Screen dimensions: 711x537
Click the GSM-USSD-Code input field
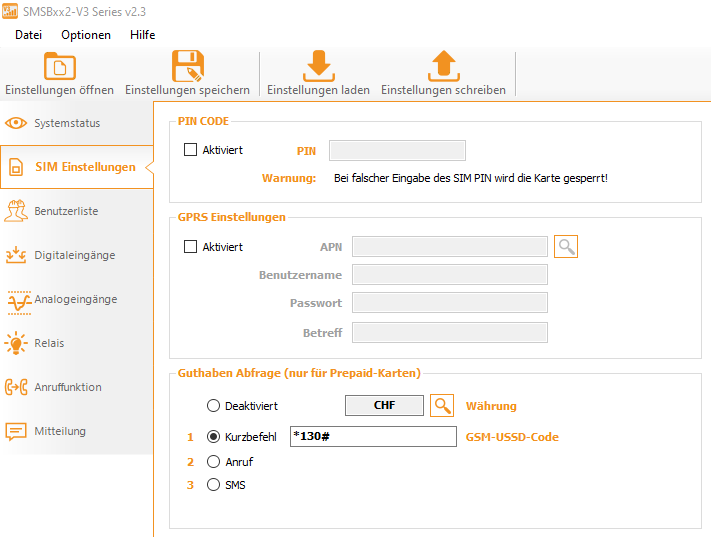pos(372,437)
